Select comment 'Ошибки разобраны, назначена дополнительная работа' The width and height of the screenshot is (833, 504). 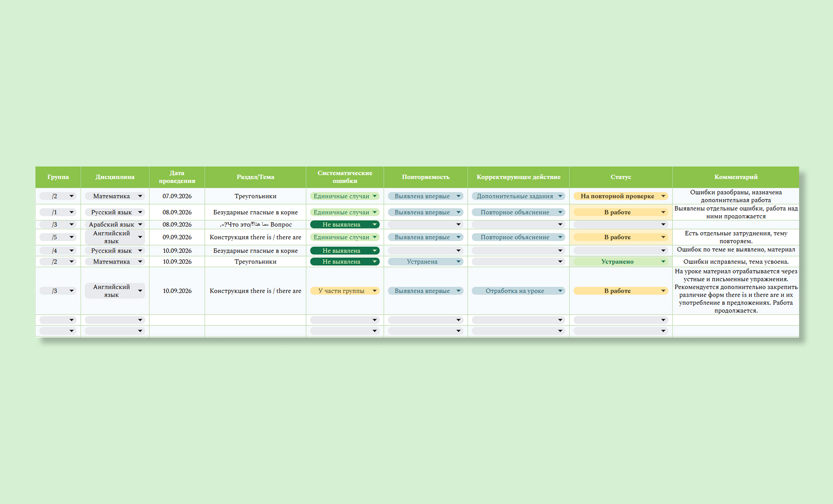pos(736,196)
